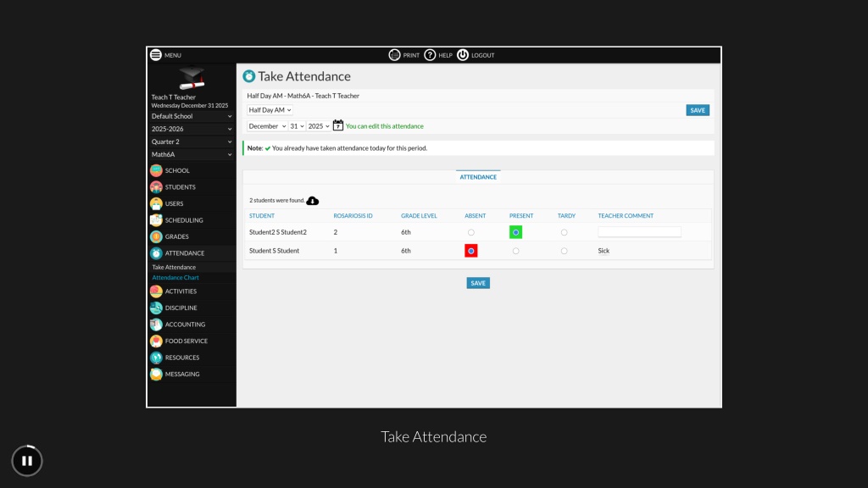This screenshot has width=868, height=488.
Task: Open the Discipline module icon
Action: pos(156,308)
